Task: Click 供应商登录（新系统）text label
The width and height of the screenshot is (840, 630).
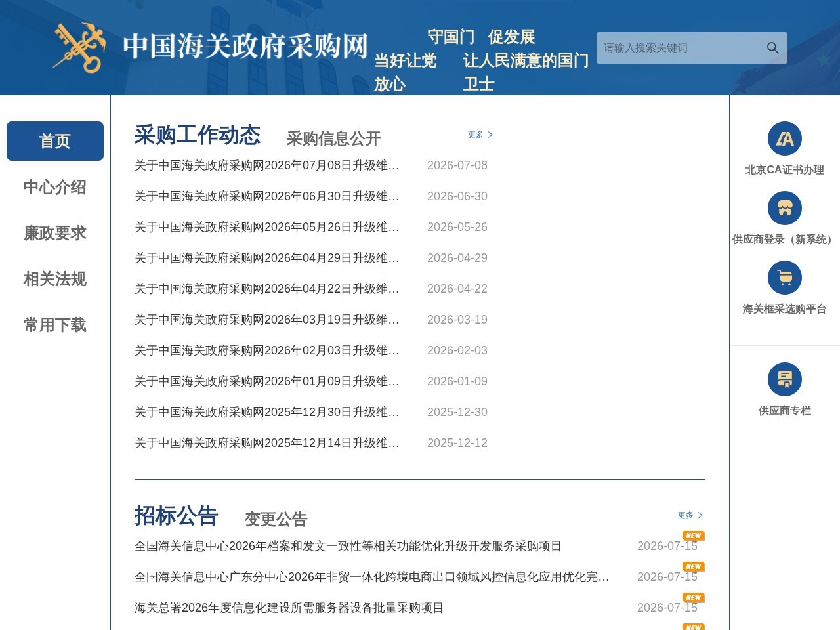Action: click(x=785, y=239)
